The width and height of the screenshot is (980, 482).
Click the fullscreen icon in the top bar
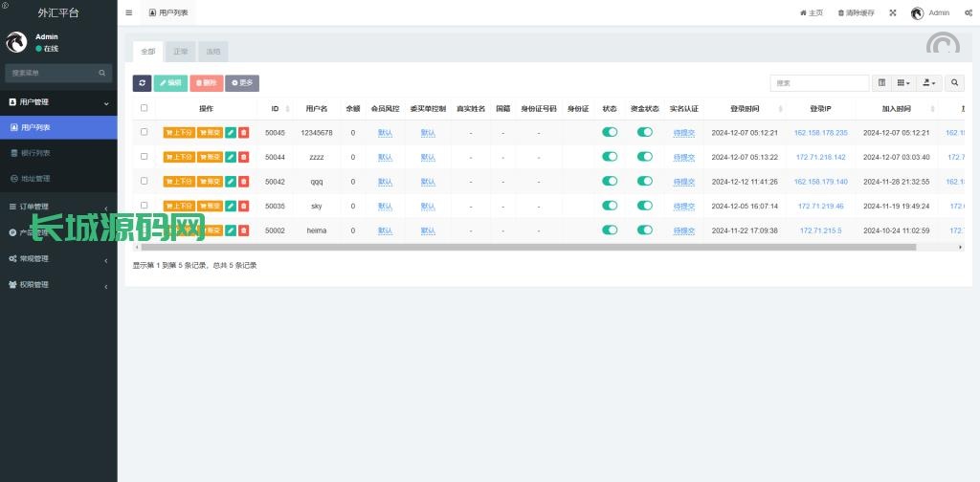[892, 12]
